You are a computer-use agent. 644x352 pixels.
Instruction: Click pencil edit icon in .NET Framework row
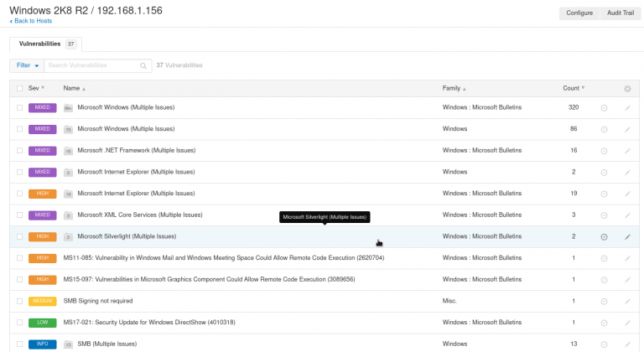point(627,151)
